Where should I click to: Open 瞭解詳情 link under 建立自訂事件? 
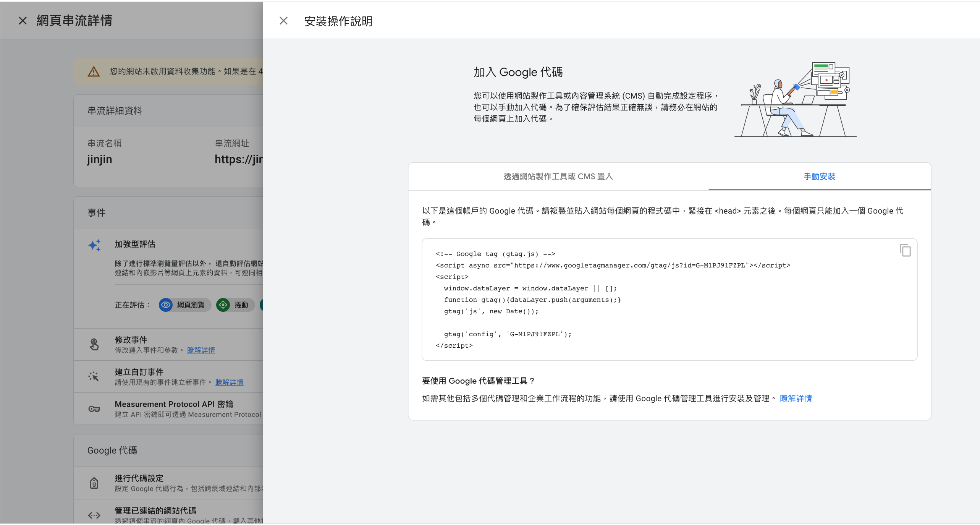[x=229, y=382]
